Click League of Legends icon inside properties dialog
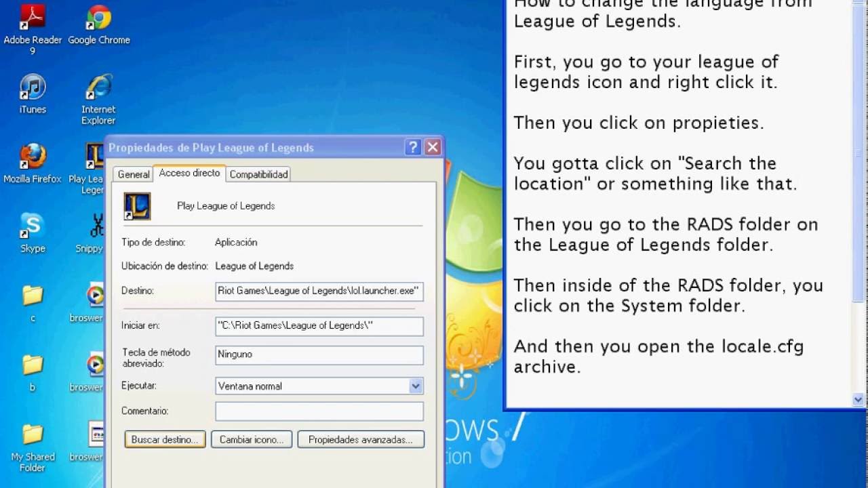The height and width of the screenshot is (488, 868). 137,206
